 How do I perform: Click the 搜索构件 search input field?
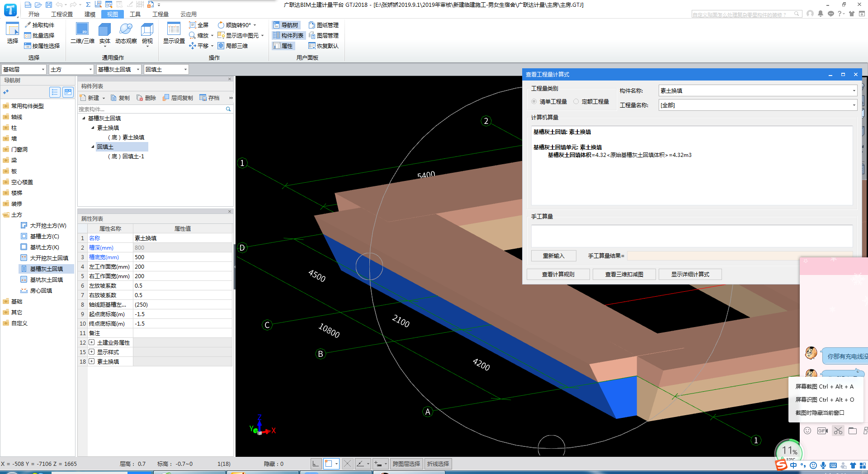click(x=151, y=109)
